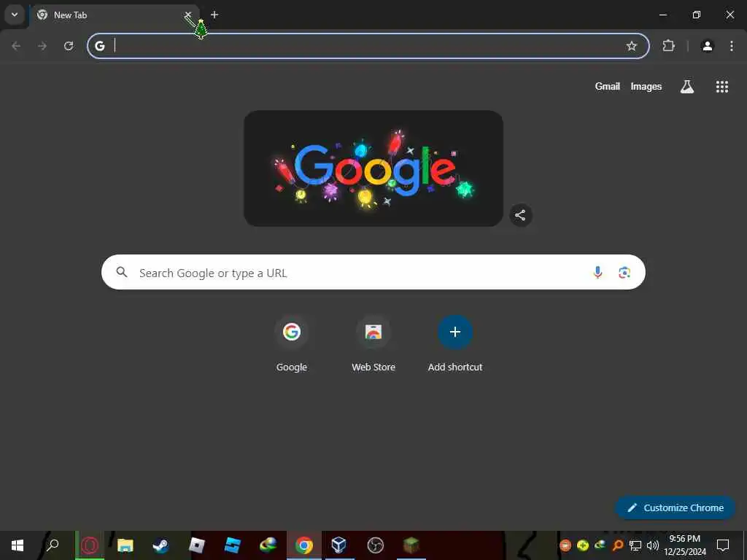
Task: Search by image with Google Lens
Action: pyautogui.click(x=624, y=272)
